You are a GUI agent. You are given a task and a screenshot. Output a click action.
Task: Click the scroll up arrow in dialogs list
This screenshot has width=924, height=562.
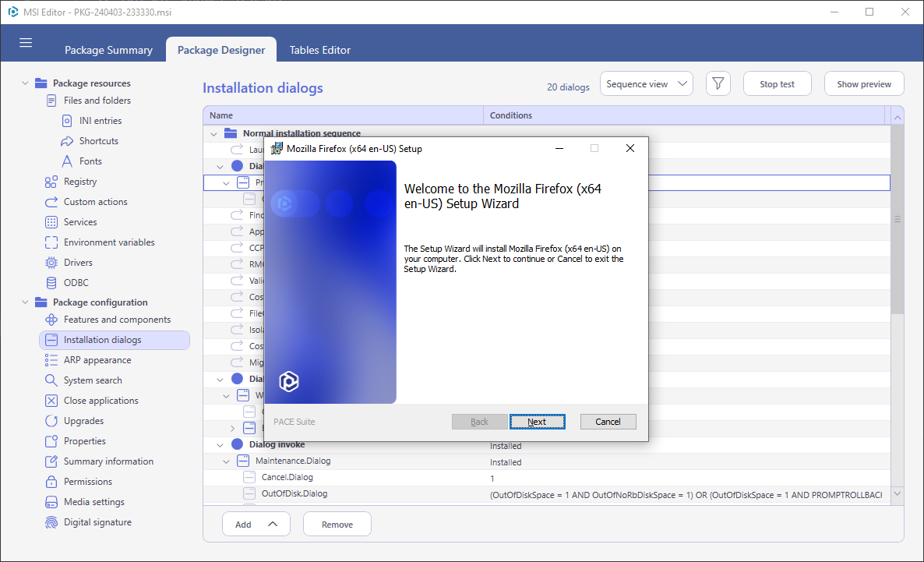(897, 118)
